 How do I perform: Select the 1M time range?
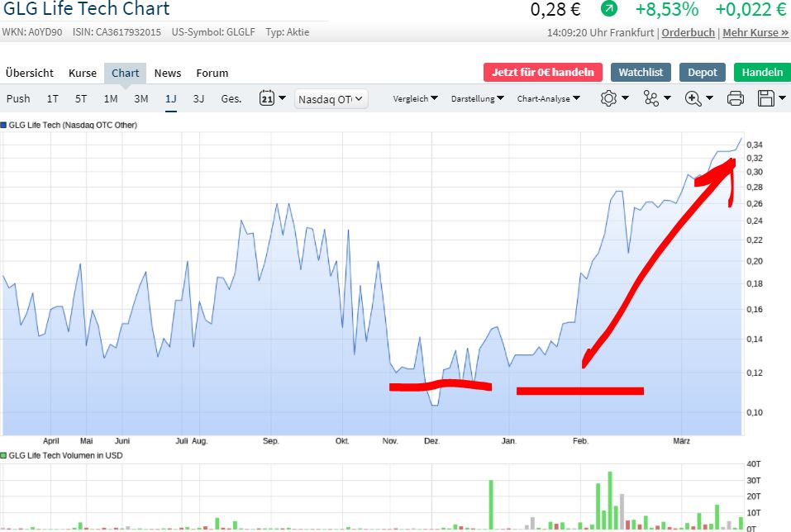[x=111, y=98]
